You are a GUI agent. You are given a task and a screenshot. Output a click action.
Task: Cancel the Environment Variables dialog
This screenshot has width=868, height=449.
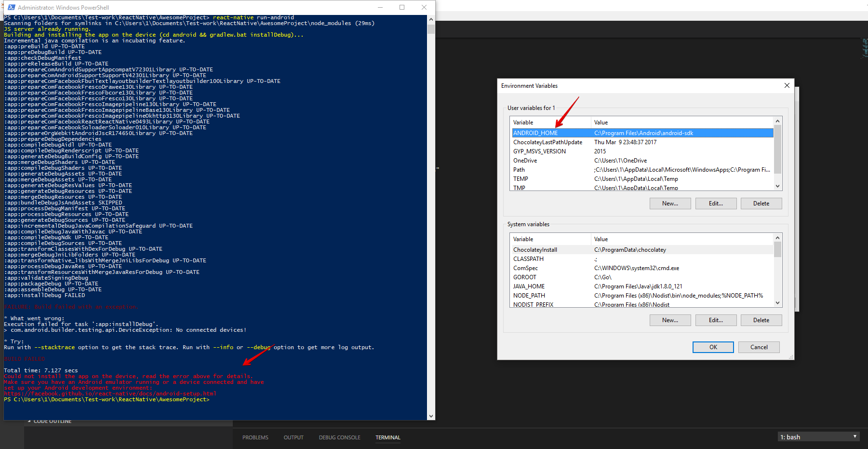pos(759,347)
